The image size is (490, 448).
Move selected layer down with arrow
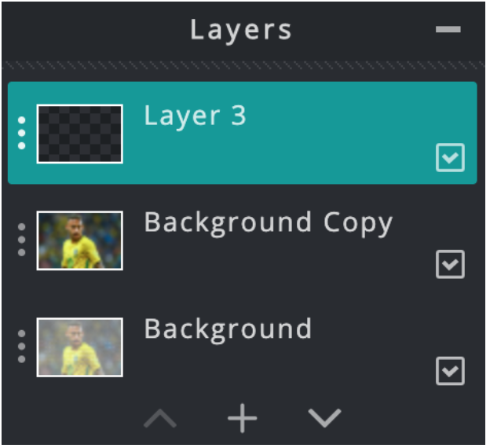(x=324, y=418)
